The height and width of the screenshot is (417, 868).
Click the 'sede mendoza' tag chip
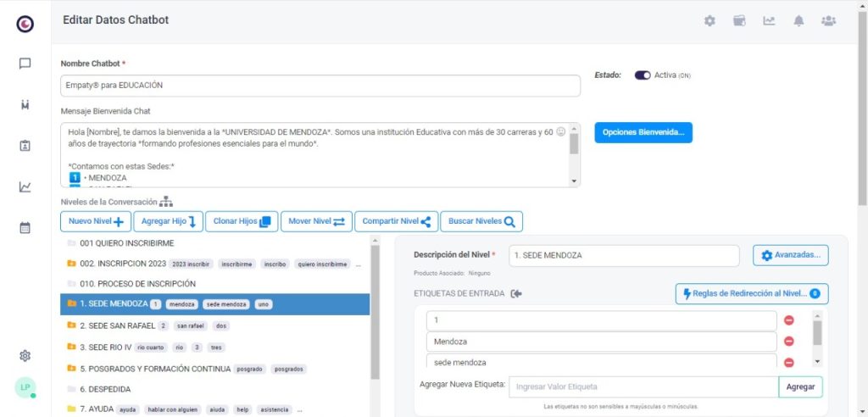[x=225, y=304]
